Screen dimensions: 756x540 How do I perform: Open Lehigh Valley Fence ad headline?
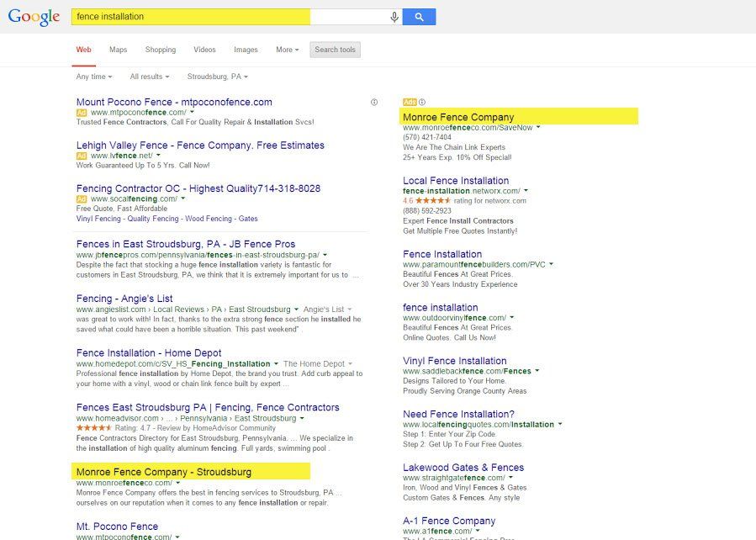click(x=200, y=146)
